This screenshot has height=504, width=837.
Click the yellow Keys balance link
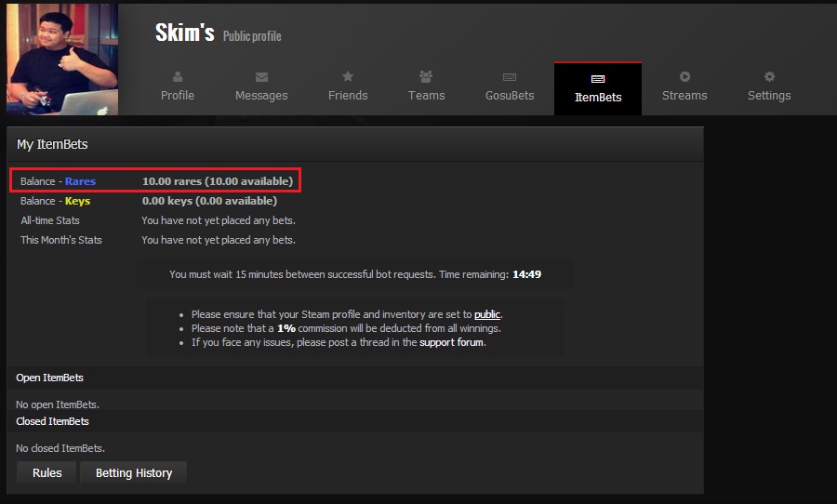point(77,201)
